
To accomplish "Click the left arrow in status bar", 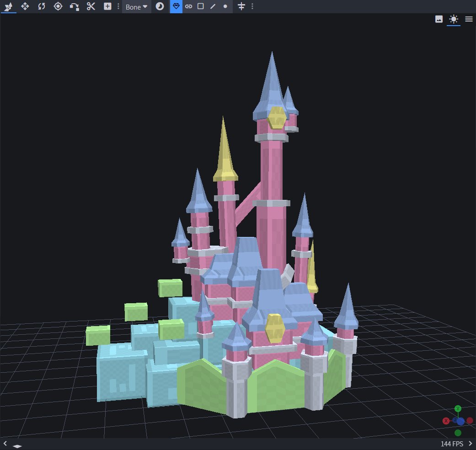I will point(5,444).
